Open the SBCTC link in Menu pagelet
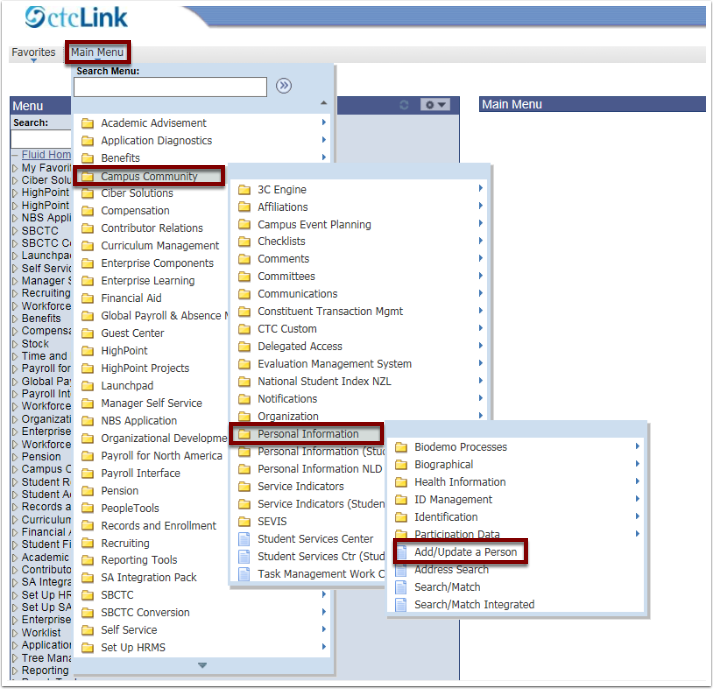713x689 pixels. click(x=40, y=231)
